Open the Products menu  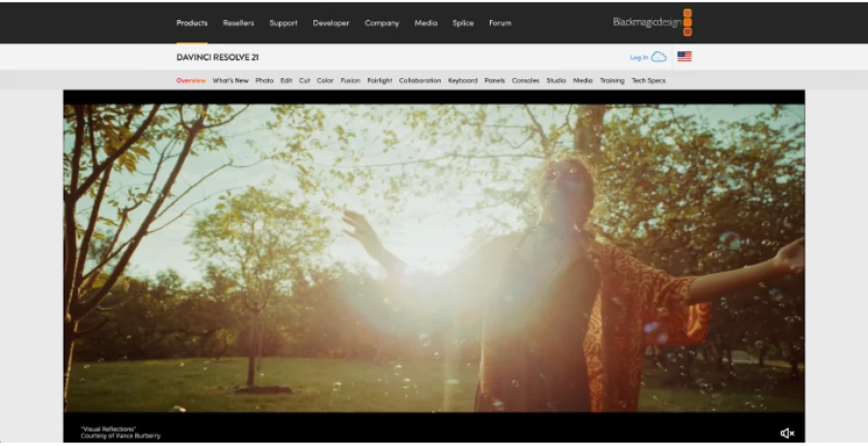click(x=192, y=23)
